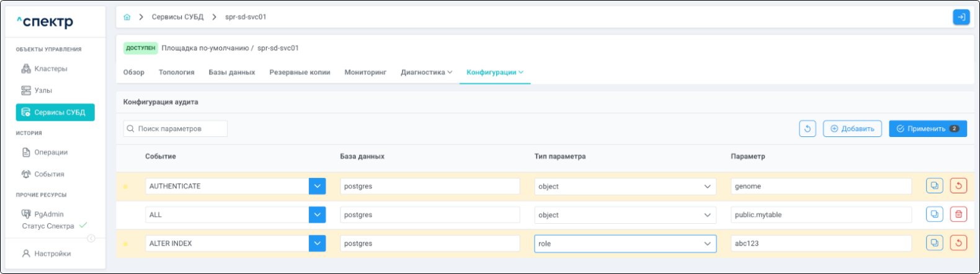Click the logout icon in top right

(961, 17)
